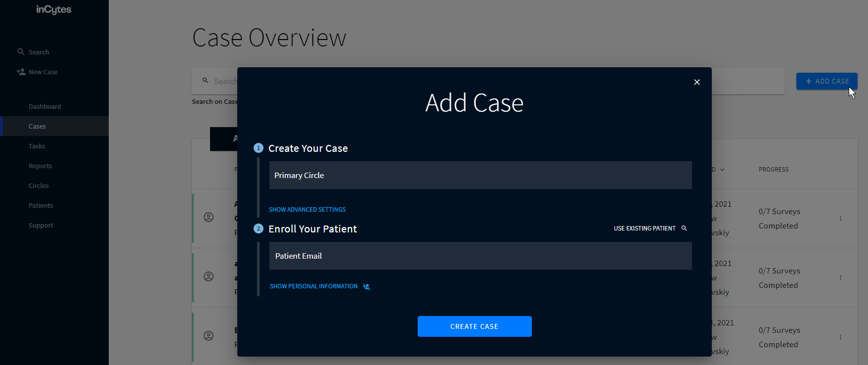Go to Reports in the sidebar
The height and width of the screenshot is (365, 868).
[x=40, y=166]
